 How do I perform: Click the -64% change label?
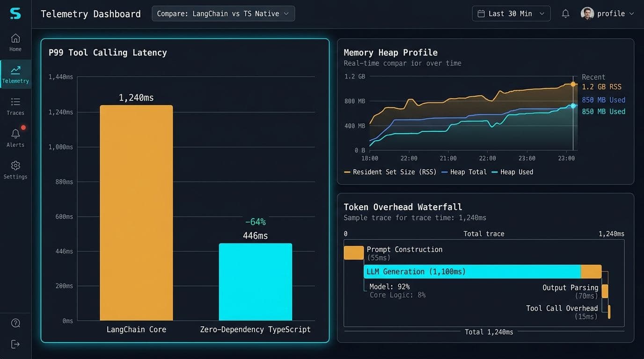point(256,222)
